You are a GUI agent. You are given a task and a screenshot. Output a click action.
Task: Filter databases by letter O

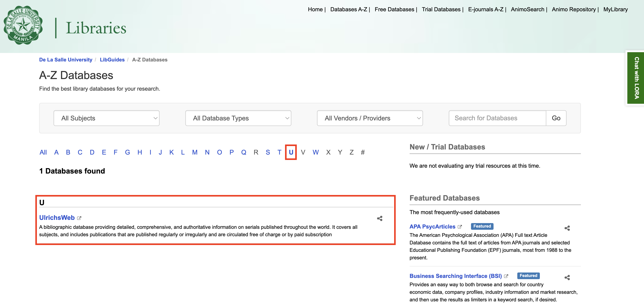219,152
